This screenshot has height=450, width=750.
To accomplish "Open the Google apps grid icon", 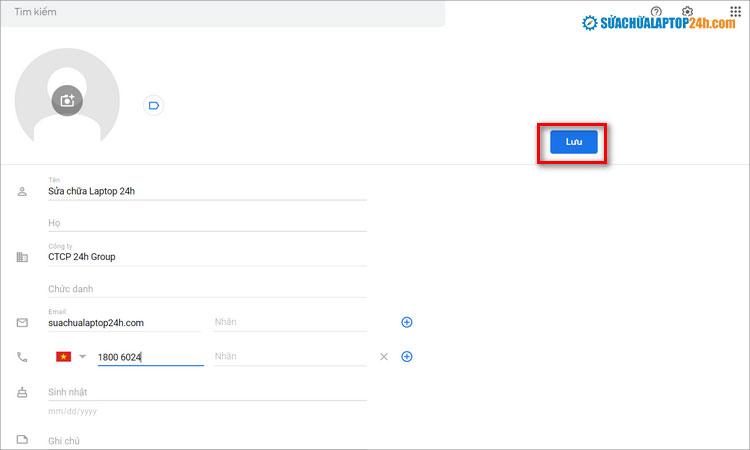I will tap(736, 11).
